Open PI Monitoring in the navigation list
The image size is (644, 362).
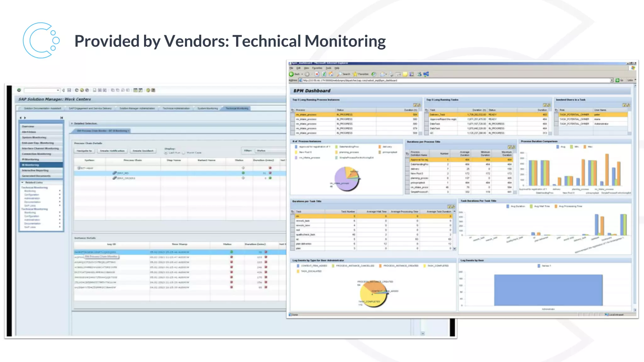click(41, 160)
